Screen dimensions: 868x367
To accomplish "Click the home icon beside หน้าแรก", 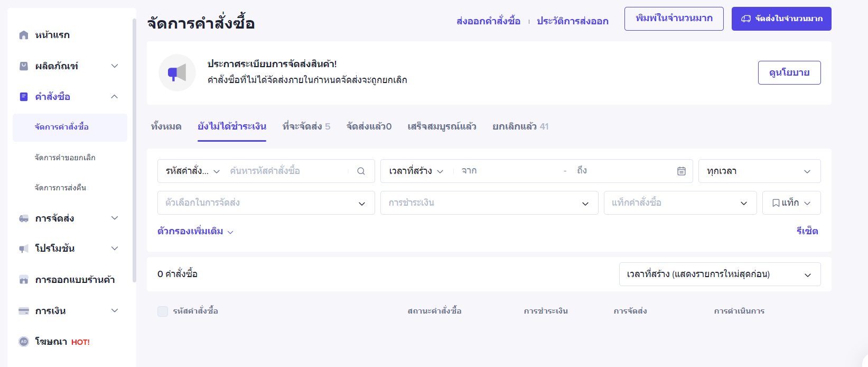I will [x=24, y=35].
